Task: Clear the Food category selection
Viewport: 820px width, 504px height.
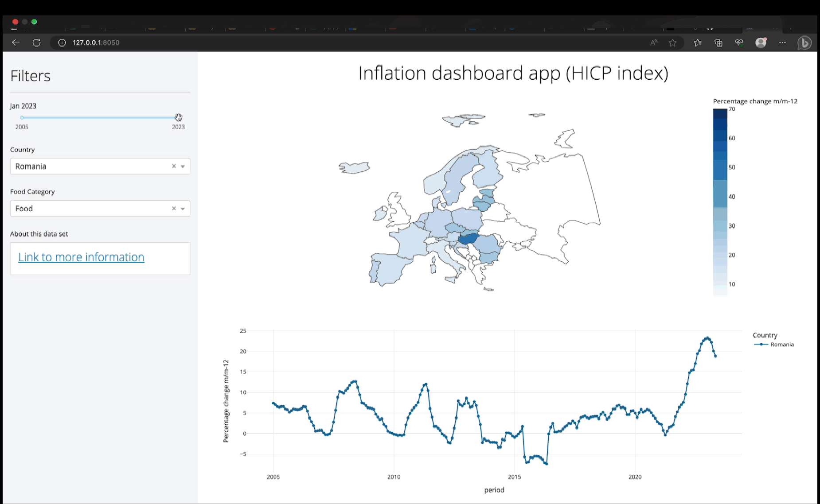Action: pos(174,208)
